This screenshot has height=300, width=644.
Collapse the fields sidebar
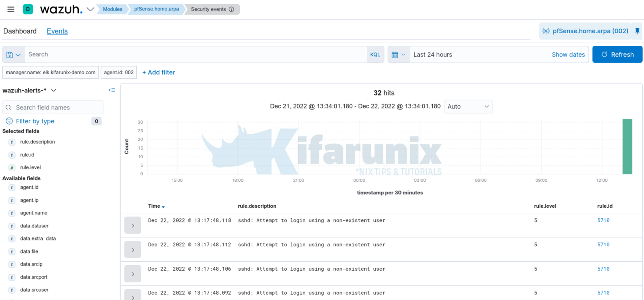coord(112,90)
